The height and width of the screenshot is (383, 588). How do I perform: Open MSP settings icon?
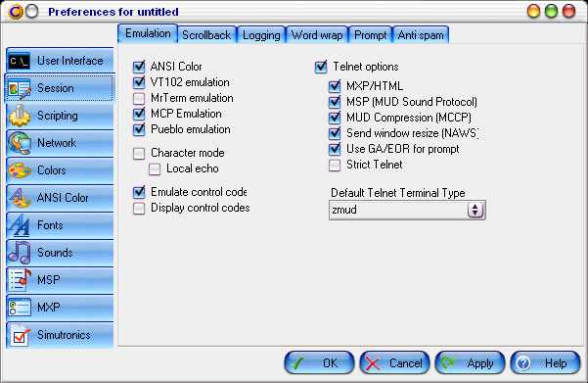pyautogui.click(x=20, y=280)
